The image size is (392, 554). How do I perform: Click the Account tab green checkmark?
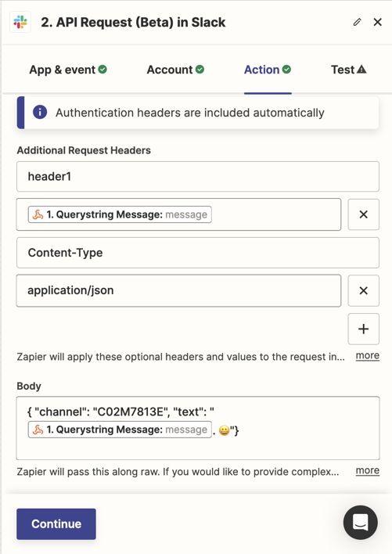[200, 69]
